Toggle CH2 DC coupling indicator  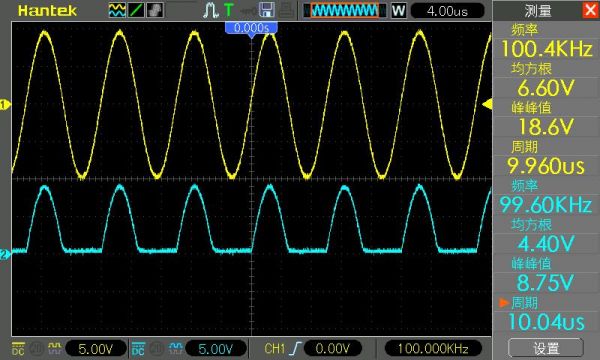pos(138,349)
